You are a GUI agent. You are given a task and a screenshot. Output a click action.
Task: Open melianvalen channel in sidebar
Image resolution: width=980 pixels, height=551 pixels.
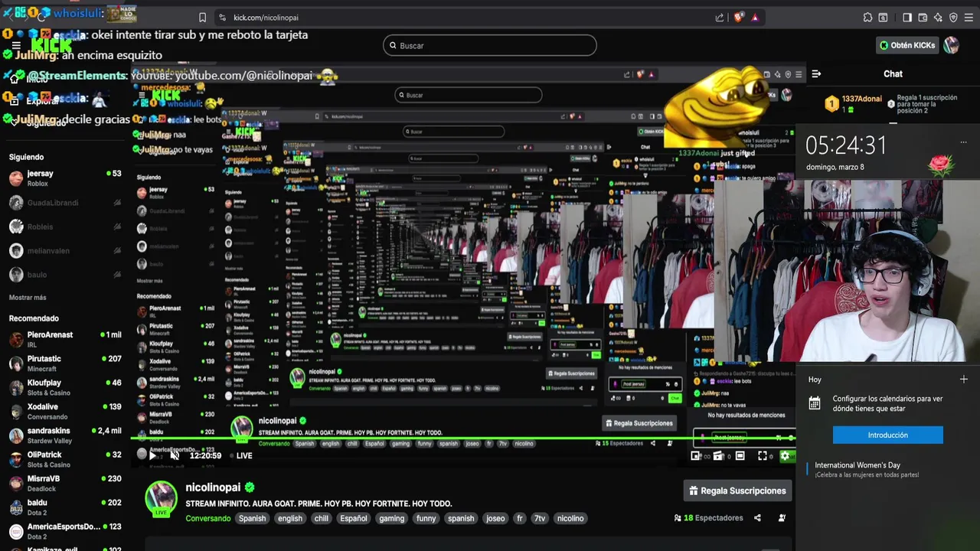tap(65, 250)
